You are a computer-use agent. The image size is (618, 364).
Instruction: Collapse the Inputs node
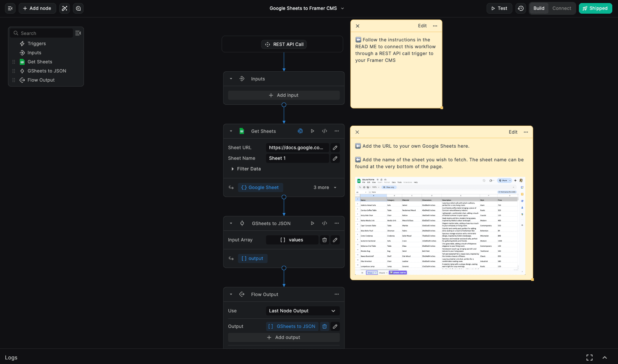tap(231, 79)
